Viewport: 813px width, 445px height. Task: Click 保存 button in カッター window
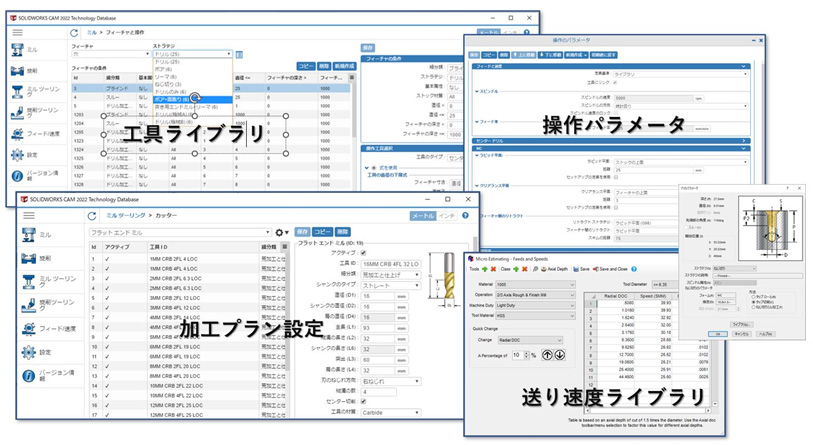coord(303,232)
